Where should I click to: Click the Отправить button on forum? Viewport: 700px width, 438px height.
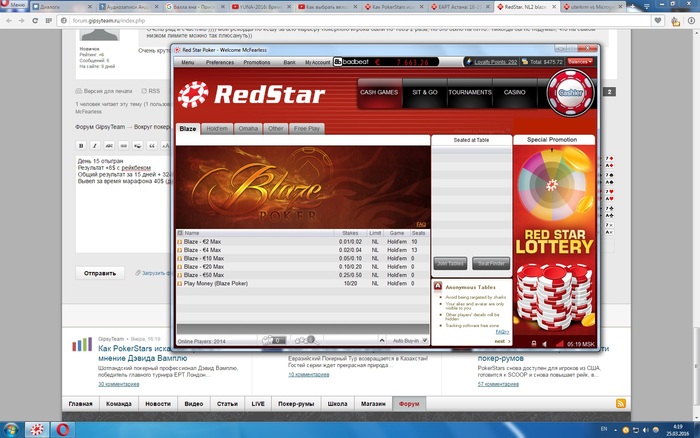(100, 273)
